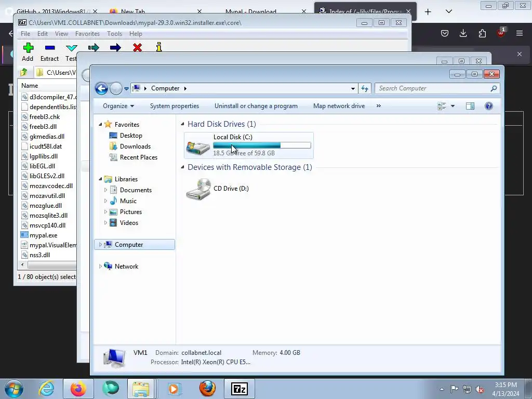Open the recent pages dropdown arrow
Screen dimensions: 532x399
point(126,88)
